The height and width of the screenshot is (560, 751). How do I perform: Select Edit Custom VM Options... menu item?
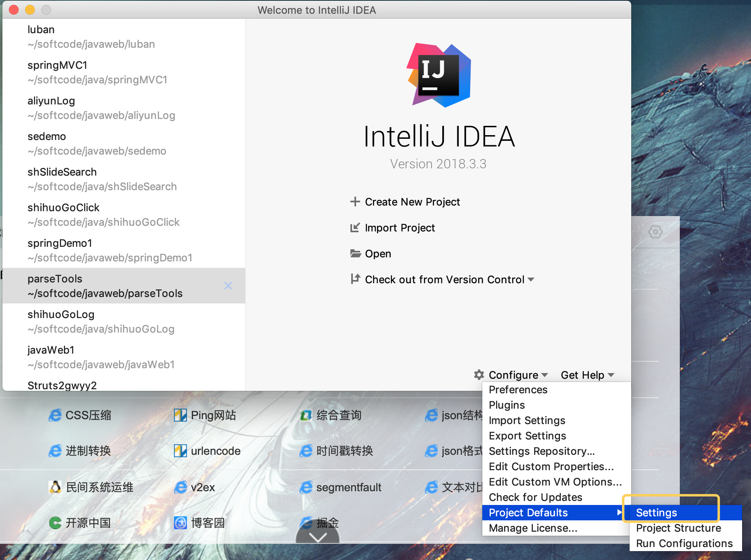tap(556, 482)
